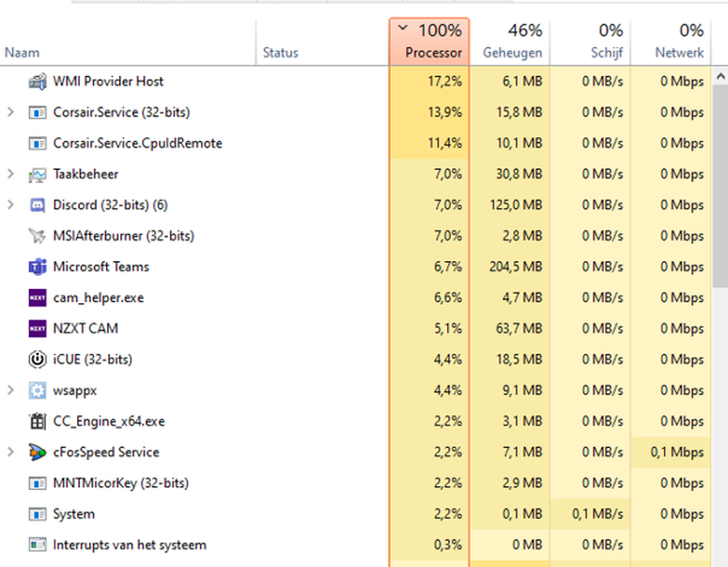
Task: Click the NZXT CAM purple icon
Action: click(38, 329)
